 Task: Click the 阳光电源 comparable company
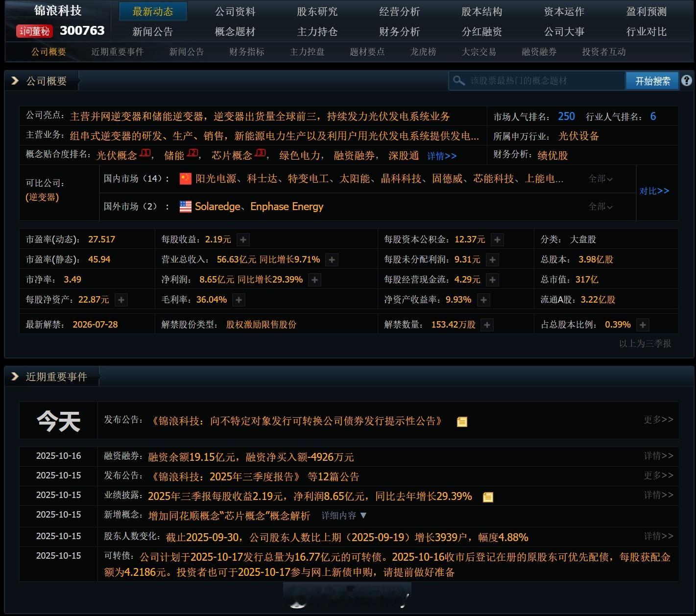tap(216, 179)
